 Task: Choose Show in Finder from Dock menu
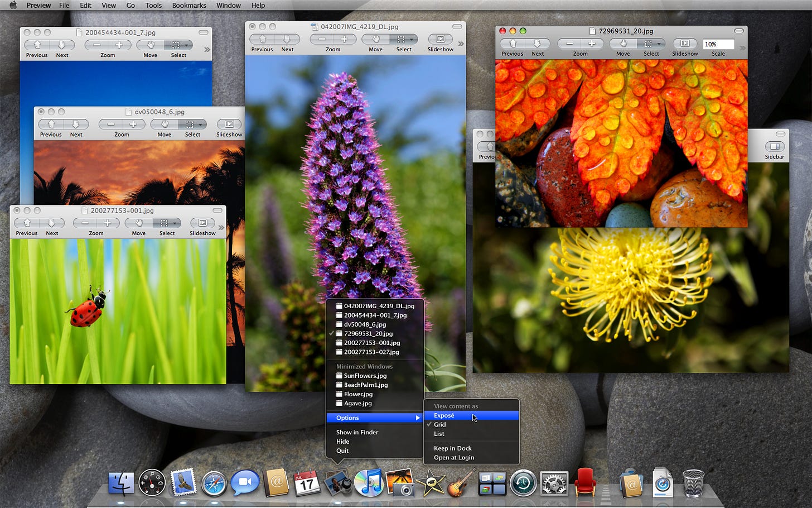tap(357, 433)
